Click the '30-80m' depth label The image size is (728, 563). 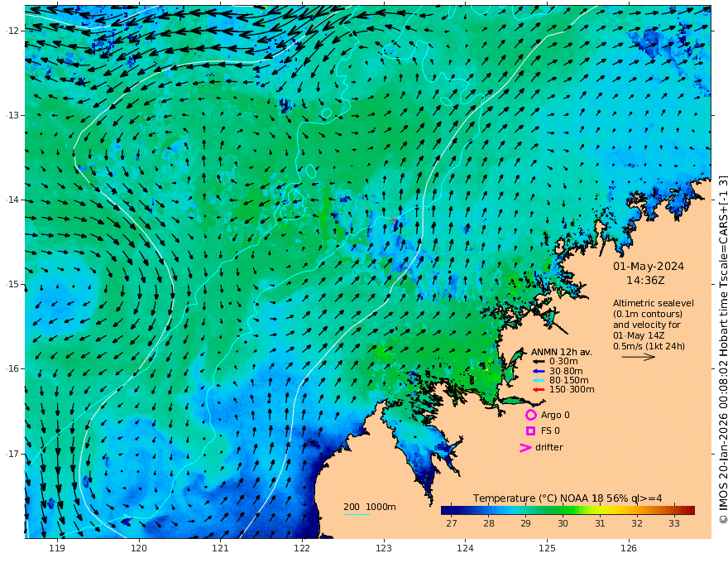coord(566,371)
